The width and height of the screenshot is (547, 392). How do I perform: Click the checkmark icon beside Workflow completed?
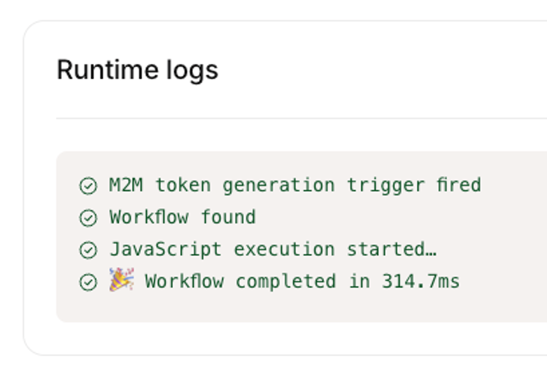[x=89, y=281]
